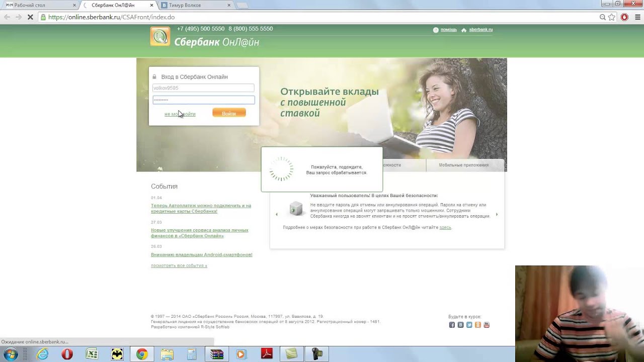Open the AdBlock extension icon
644x362 pixels.
[624, 17]
